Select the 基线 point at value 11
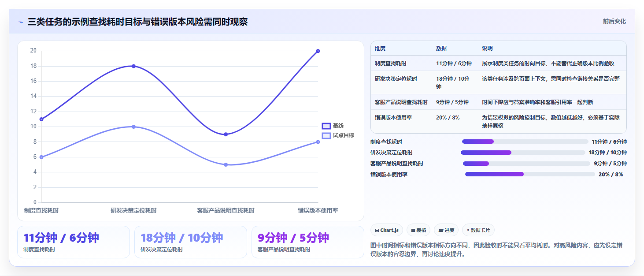The image size is (644, 276). click(41, 119)
